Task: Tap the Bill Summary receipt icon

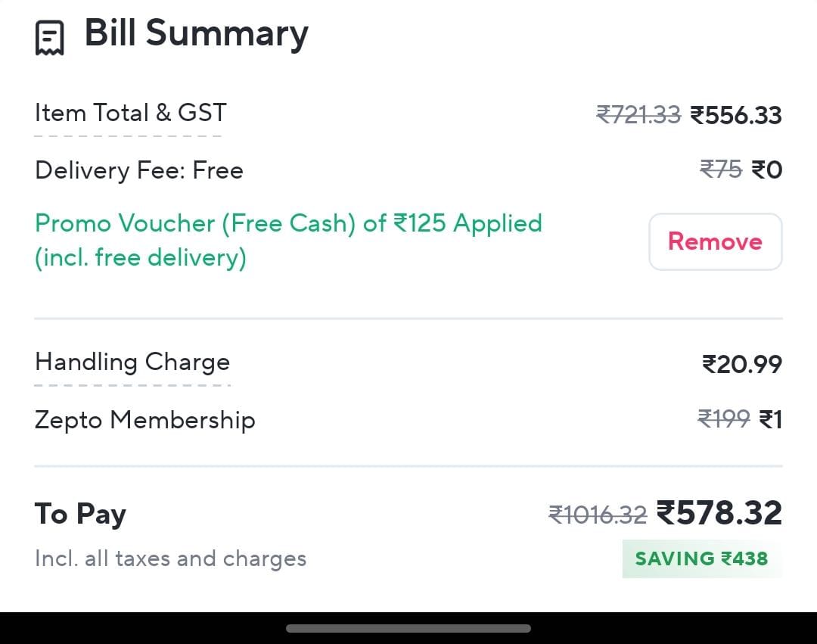Action: (x=50, y=37)
